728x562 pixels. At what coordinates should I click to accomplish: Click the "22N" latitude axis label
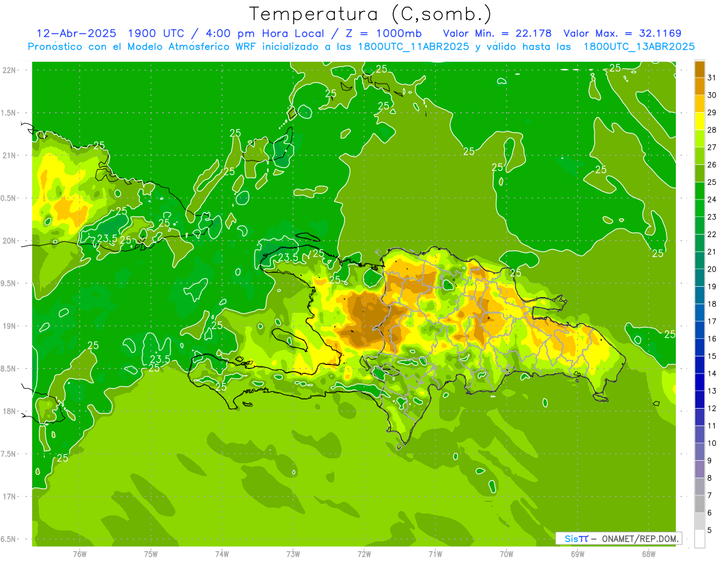click(10, 70)
